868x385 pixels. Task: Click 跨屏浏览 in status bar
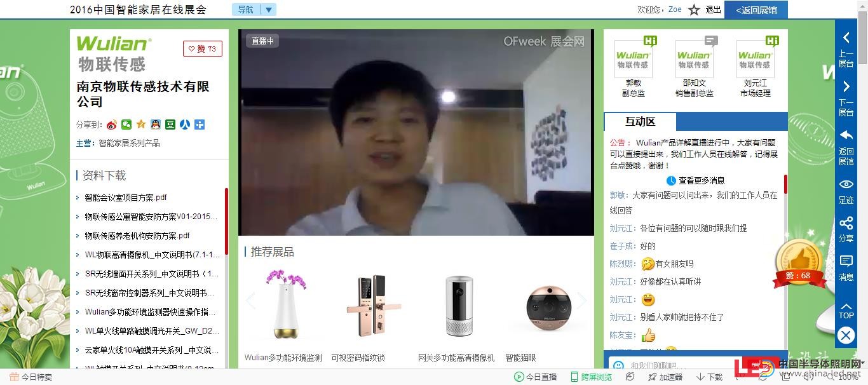tap(591, 377)
